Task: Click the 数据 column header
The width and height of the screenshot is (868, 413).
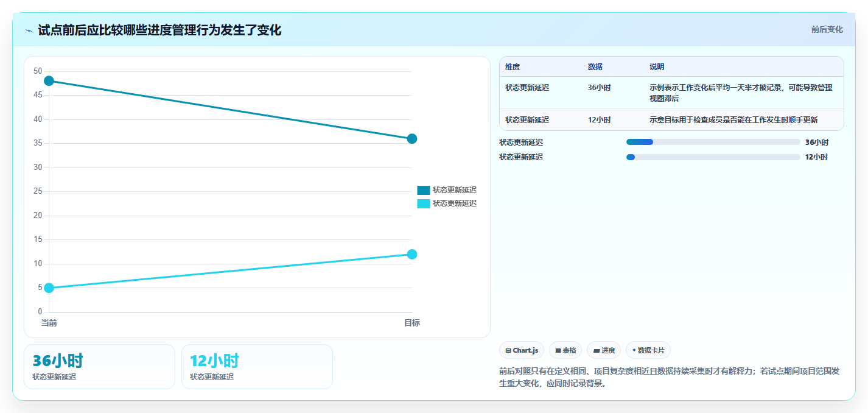Action: click(x=595, y=67)
